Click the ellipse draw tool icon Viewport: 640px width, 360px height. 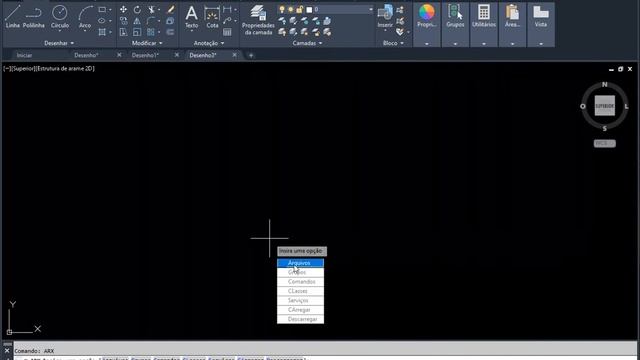[x=102, y=21]
